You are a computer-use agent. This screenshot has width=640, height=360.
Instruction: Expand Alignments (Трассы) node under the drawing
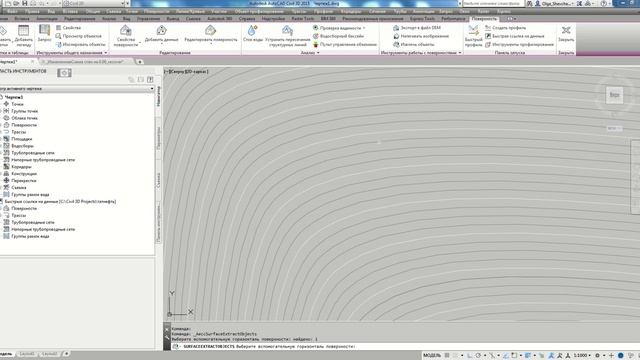tap(1, 132)
